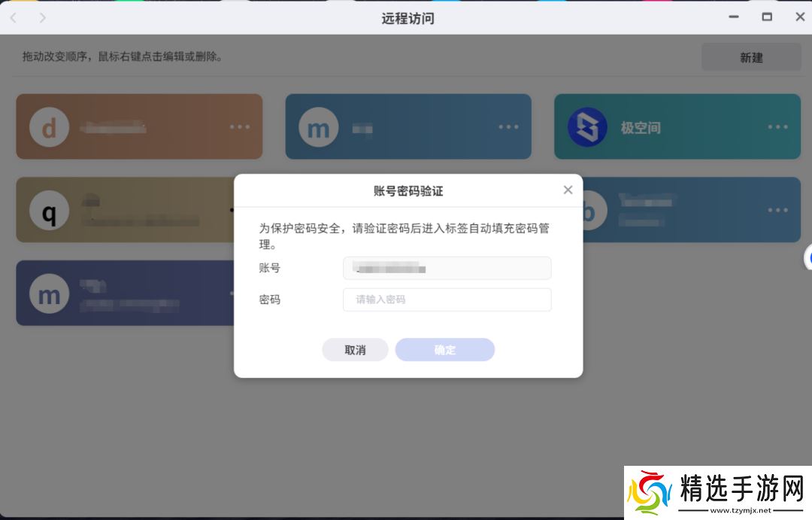The height and width of the screenshot is (520, 812).
Task: Minimize the 远程访问 window
Action: [733, 17]
